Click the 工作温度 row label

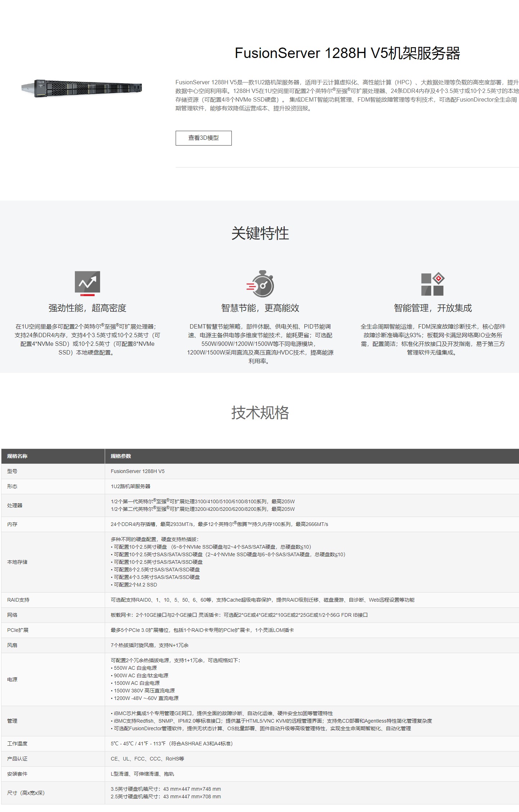click(x=17, y=744)
